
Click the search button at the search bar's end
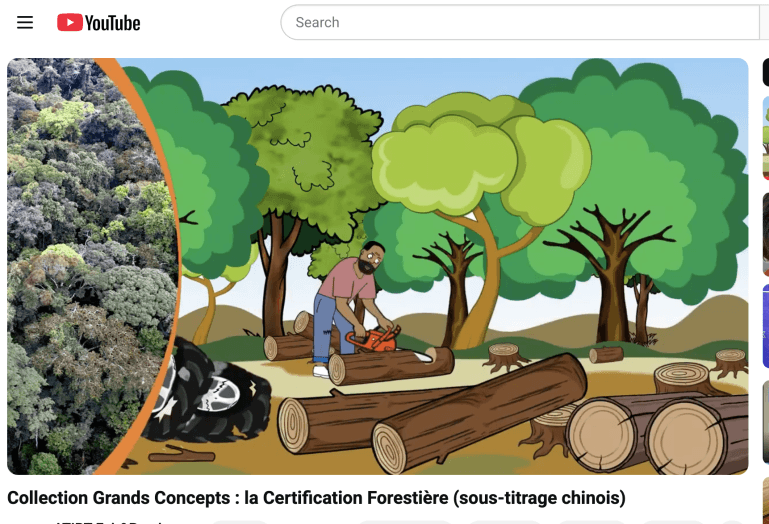[765, 23]
